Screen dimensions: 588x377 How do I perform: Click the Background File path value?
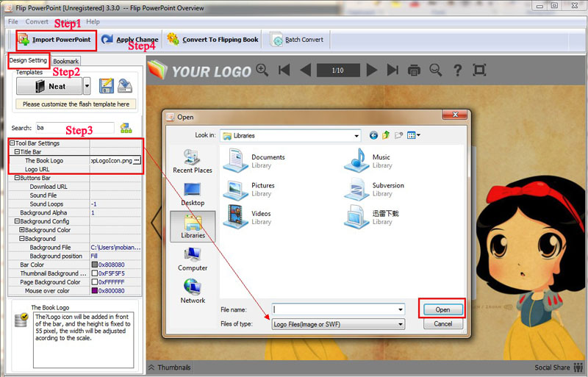coord(115,247)
